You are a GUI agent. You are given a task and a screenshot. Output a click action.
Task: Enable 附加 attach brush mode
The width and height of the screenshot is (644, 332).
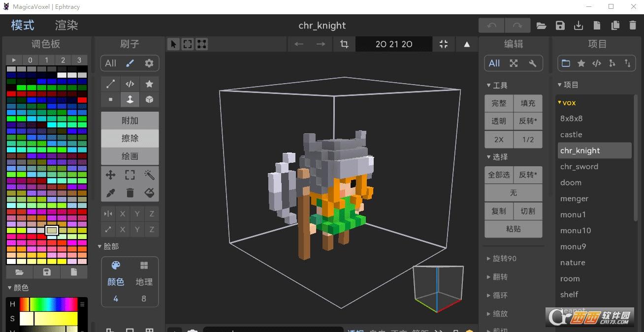(130, 121)
